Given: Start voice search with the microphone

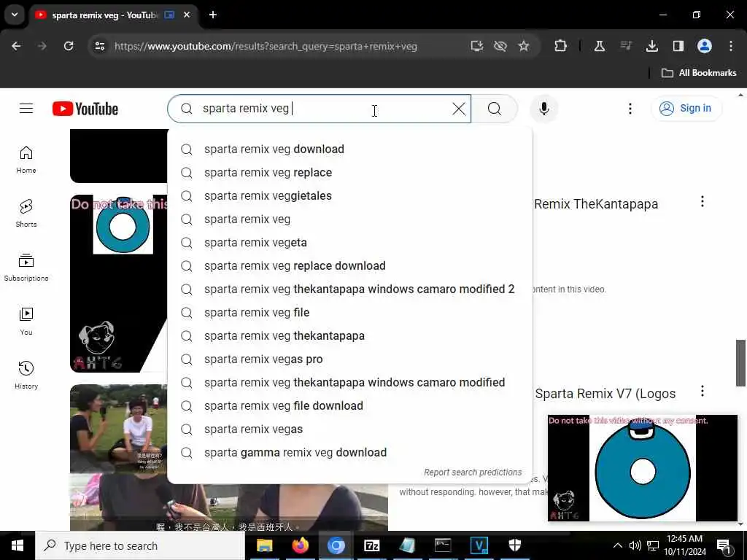Looking at the screenshot, I should click(543, 109).
